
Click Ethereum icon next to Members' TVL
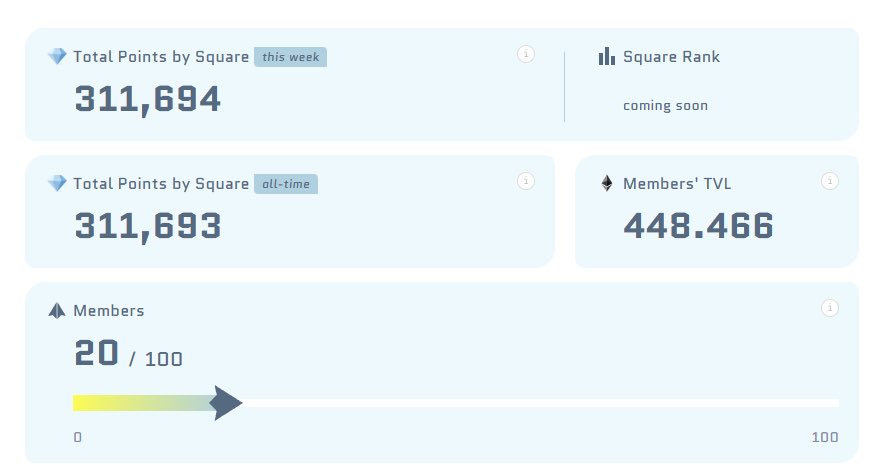607,183
